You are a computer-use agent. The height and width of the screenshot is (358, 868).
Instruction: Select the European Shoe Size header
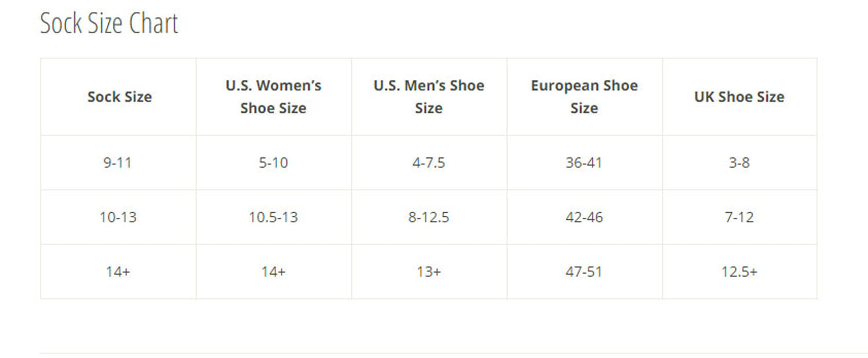click(584, 97)
